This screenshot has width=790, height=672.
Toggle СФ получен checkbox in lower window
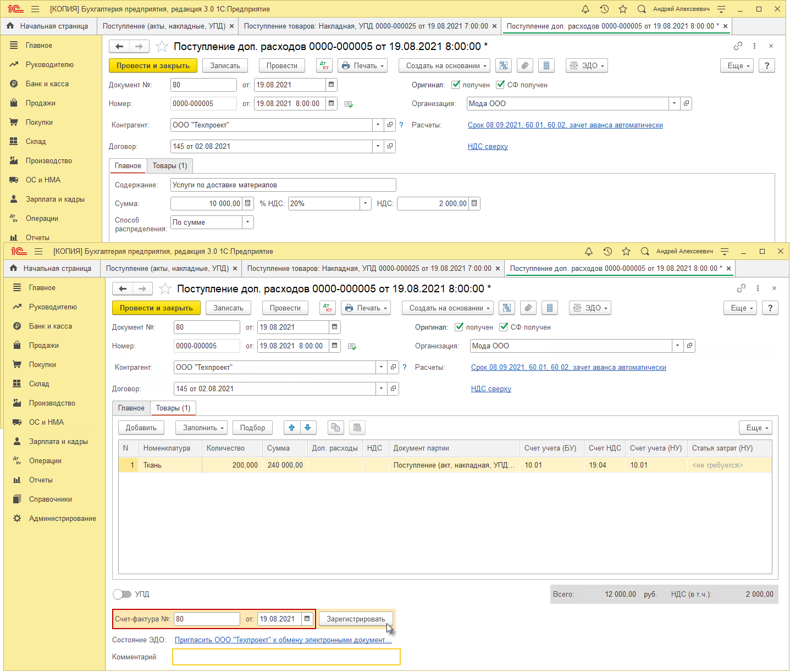(504, 327)
